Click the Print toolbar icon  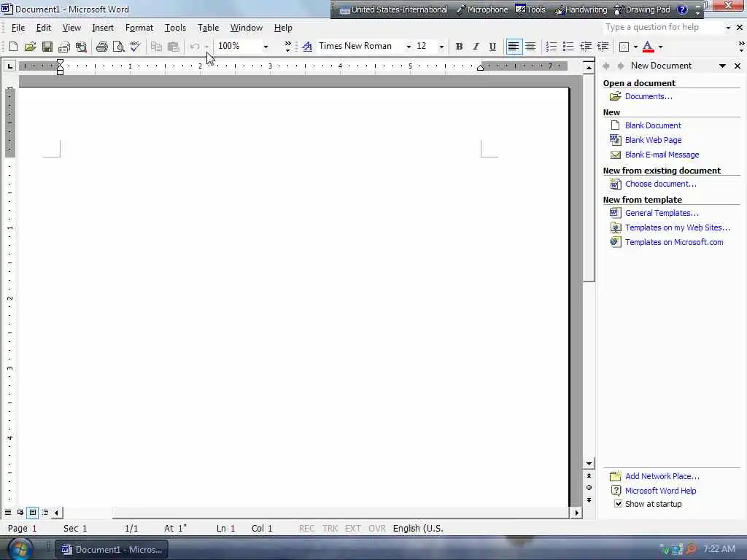(101, 47)
